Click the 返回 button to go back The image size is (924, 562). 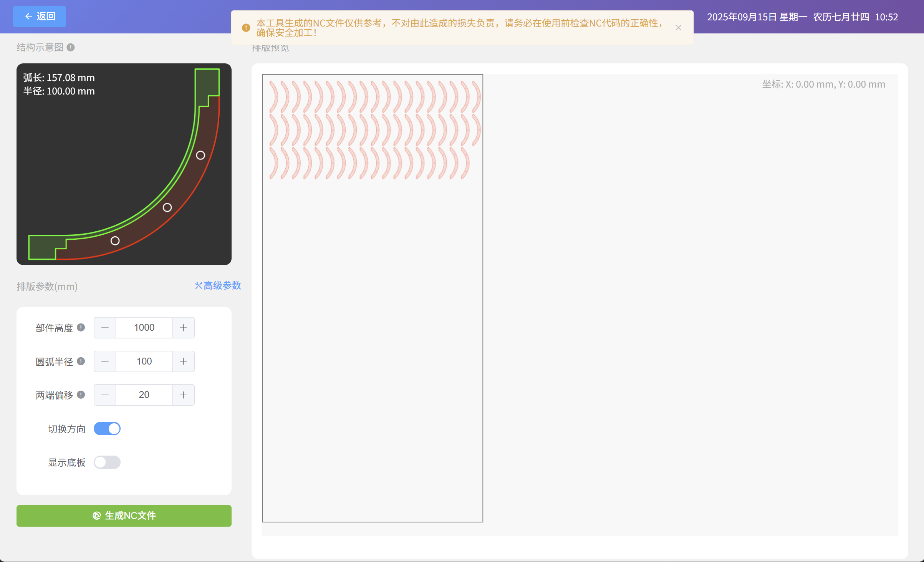(x=39, y=16)
